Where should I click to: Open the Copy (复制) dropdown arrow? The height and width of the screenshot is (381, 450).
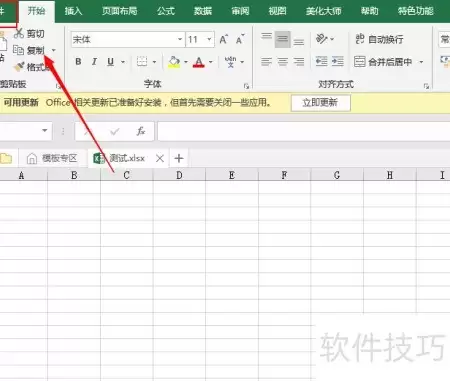click(x=53, y=50)
